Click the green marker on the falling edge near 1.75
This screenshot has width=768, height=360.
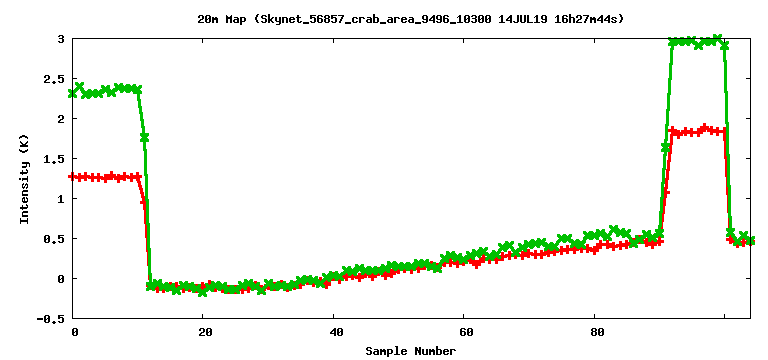(x=144, y=138)
